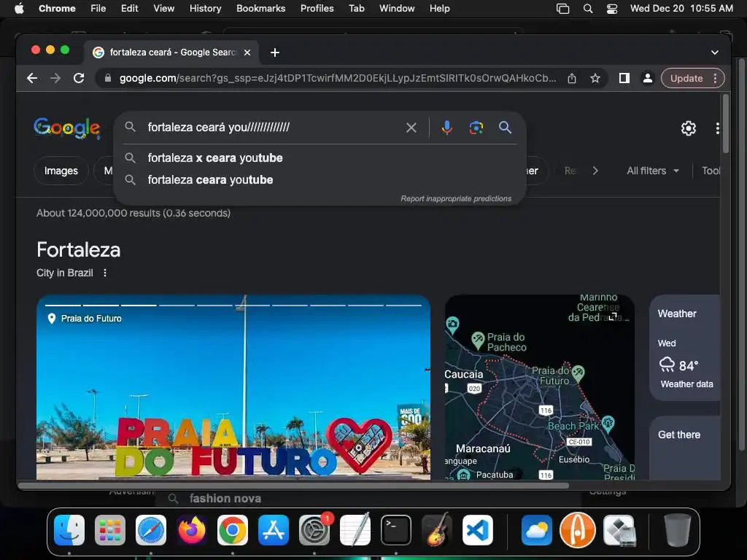The image size is (747, 560).
Task: Click the browser forward arrow
Action: tap(55, 78)
